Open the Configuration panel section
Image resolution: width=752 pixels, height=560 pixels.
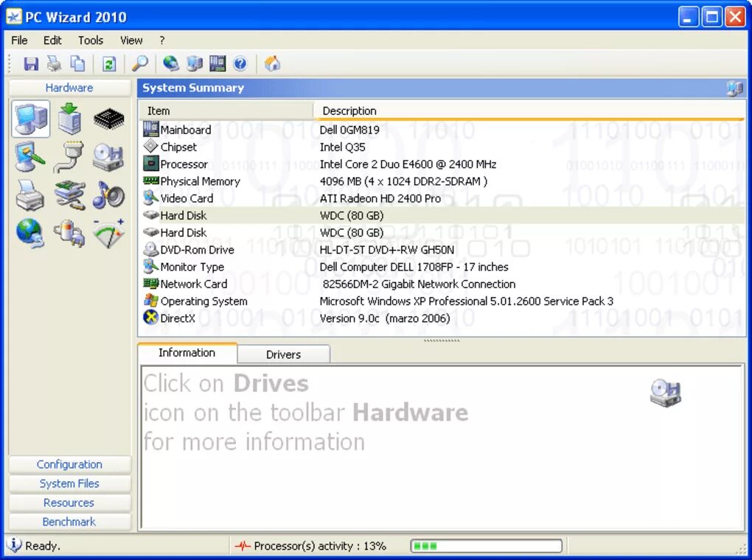click(x=69, y=464)
